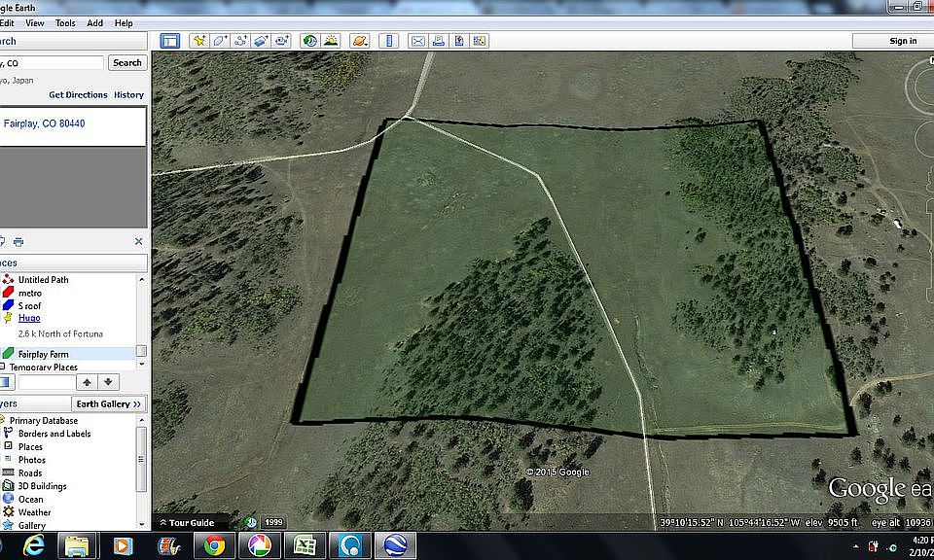Open Internet Explorer from the taskbar
The width and height of the screenshot is (934, 560).
click(33, 545)
